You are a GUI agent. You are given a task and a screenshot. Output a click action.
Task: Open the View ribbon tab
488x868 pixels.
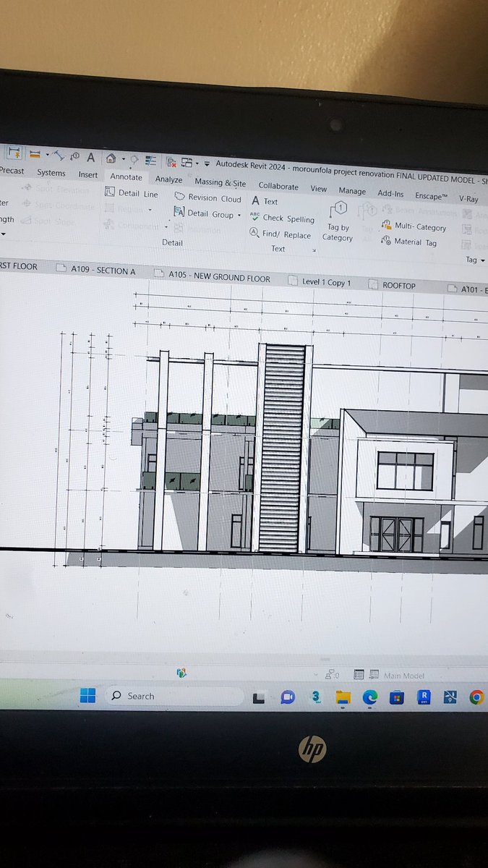319,188
